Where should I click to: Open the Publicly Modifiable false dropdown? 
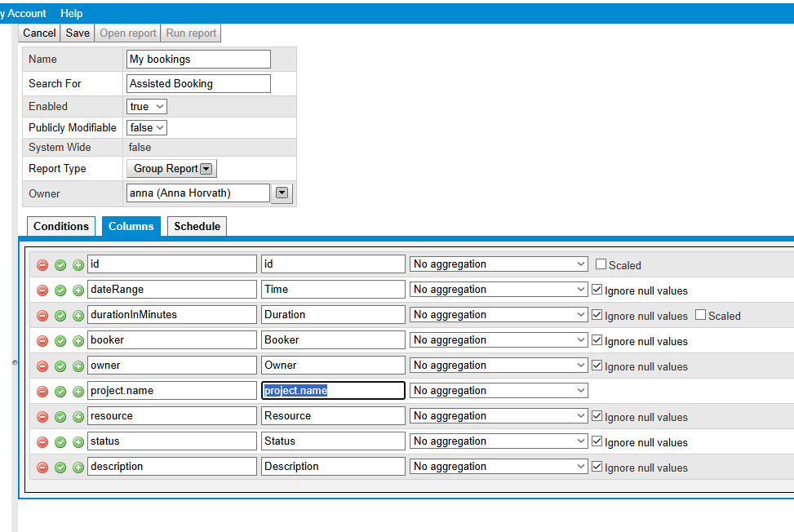pyautogui.click(x=146, y=128)
